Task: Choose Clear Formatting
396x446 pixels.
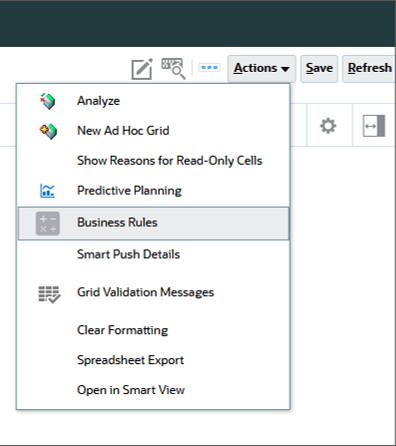Action: click(x=153, y=330)
